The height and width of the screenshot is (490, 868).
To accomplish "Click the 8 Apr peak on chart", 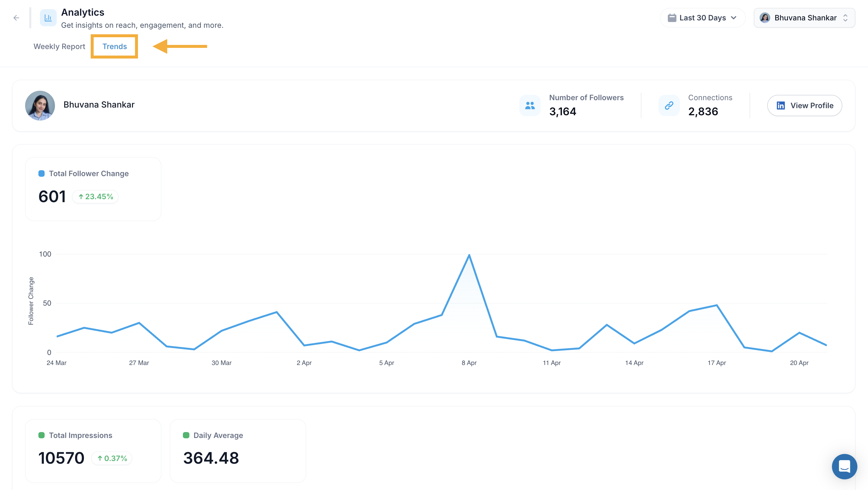I will coord(469,255).
